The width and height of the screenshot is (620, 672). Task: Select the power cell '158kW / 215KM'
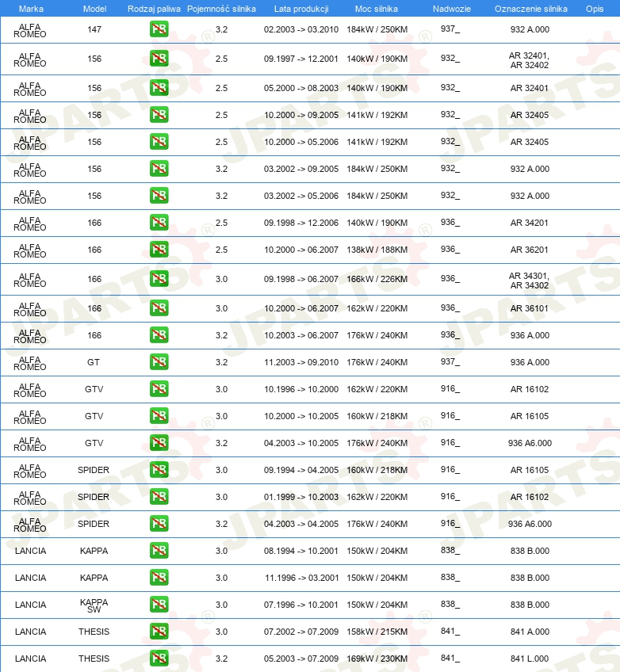(377, 632)
